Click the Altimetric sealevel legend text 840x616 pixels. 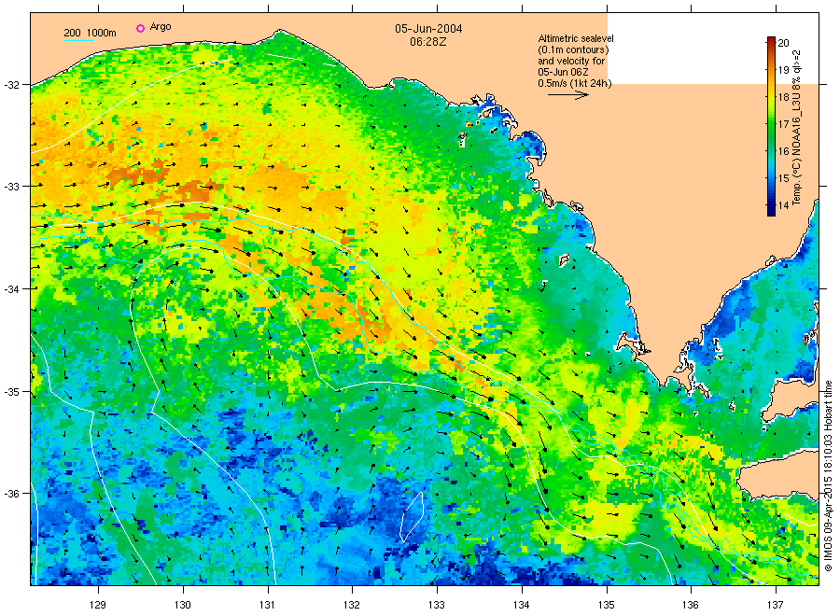pos(575,61)
